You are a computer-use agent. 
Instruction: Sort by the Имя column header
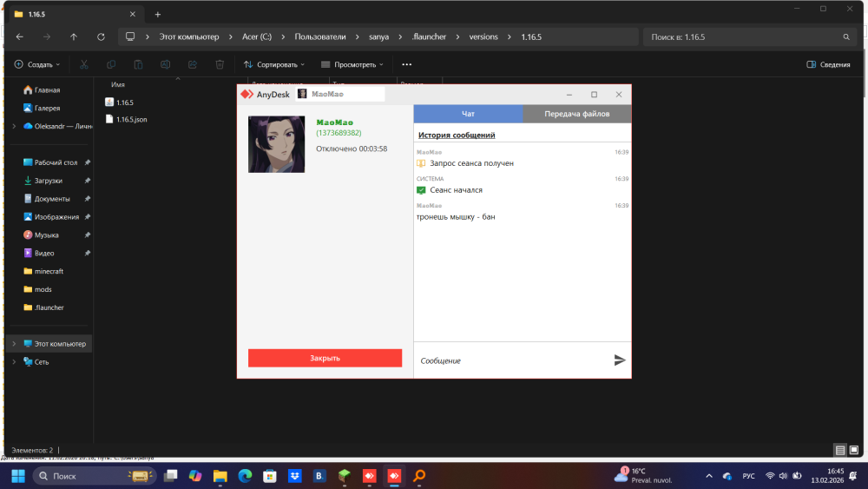(x=118, y=84)
